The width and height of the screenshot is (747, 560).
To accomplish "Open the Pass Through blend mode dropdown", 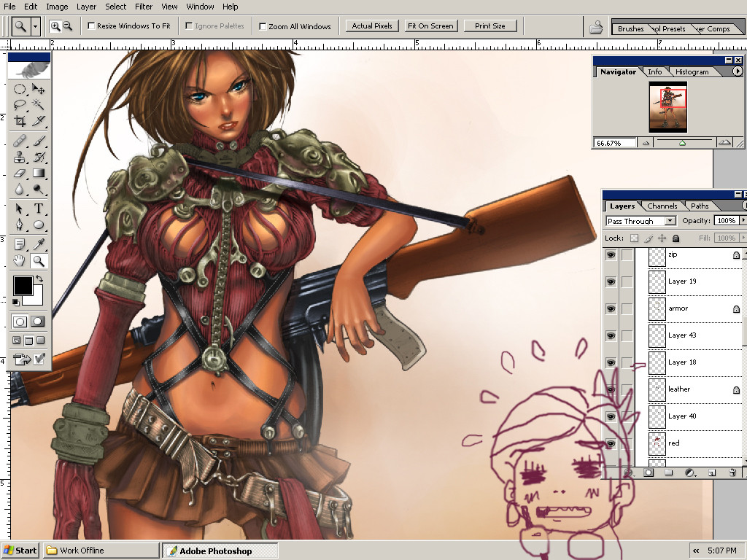I will click(x=670, y=220).
